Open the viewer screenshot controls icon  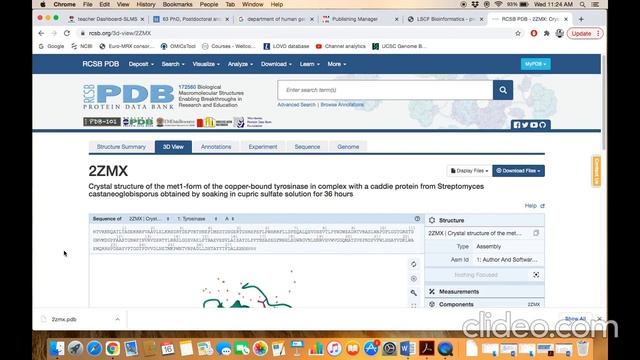click(413, 279)
